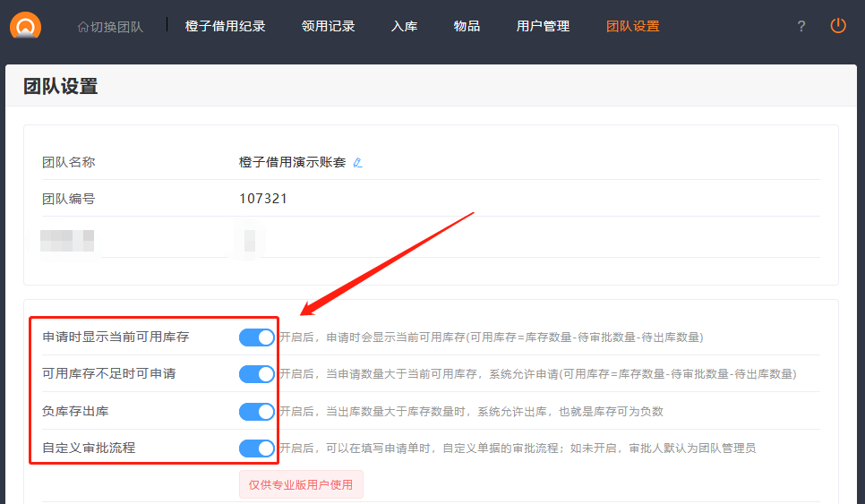Click the 仅供专业版用户使用 badge
The image size is (865, 504).
click(301, 484)
